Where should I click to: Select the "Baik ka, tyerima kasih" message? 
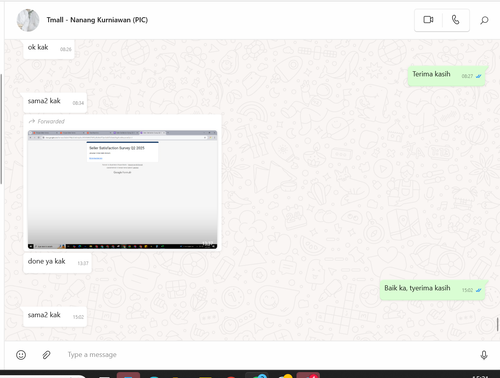(433, 289)
